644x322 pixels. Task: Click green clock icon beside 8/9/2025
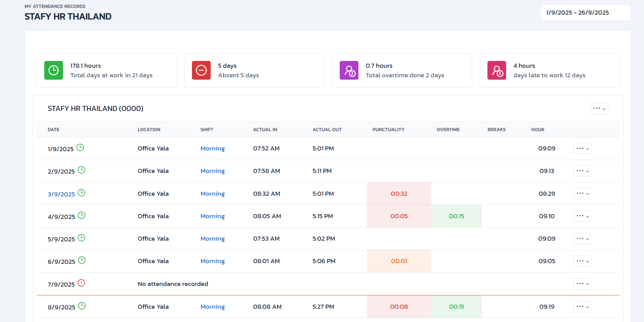(82, 306)
